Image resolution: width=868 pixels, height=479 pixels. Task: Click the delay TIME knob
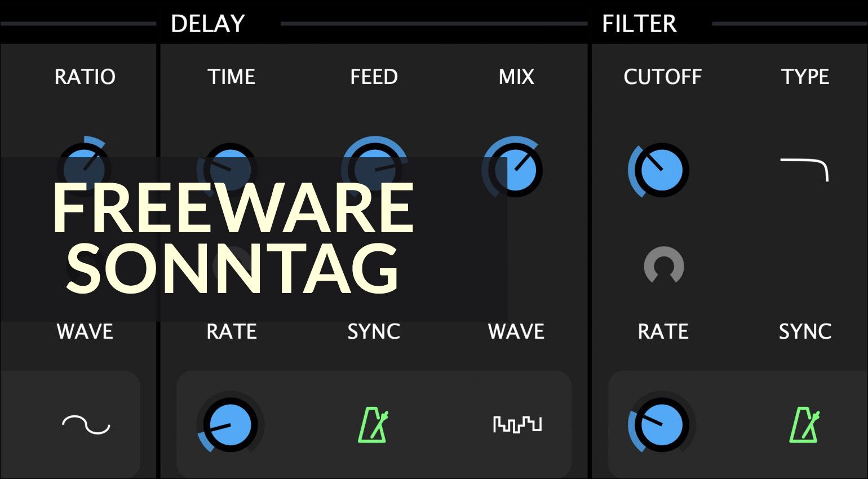point(229,168)
